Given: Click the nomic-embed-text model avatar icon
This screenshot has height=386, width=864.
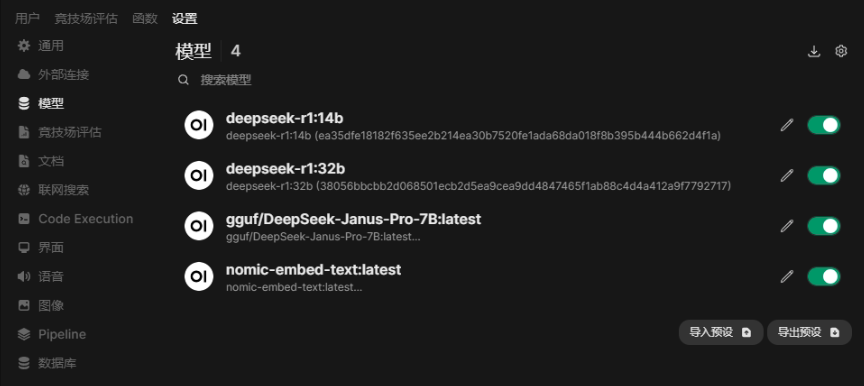Looking at the screenshot, I should pyautogui.click(x=199, y=276).
